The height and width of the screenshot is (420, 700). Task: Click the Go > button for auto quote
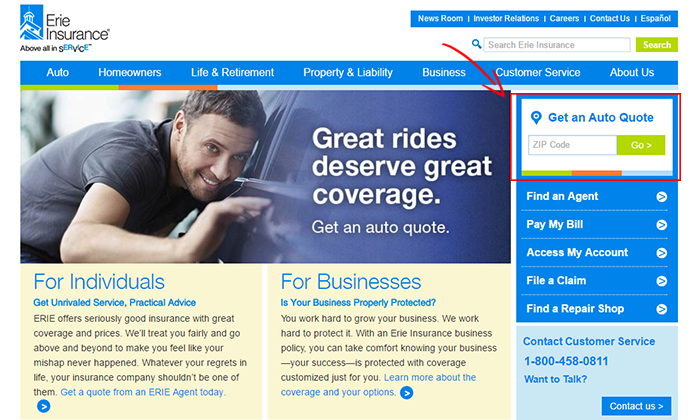pyautogui.click(x=641, y=145)
